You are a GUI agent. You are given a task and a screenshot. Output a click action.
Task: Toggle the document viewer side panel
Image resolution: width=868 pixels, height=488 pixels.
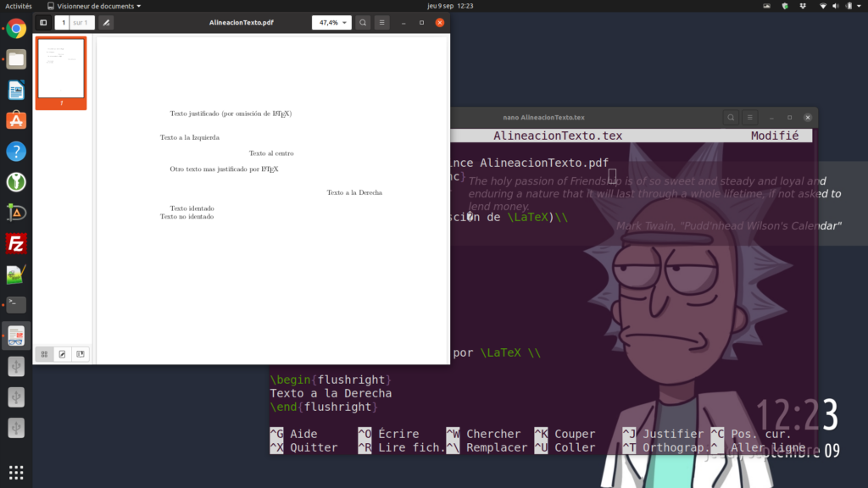[x=43, y=23]
